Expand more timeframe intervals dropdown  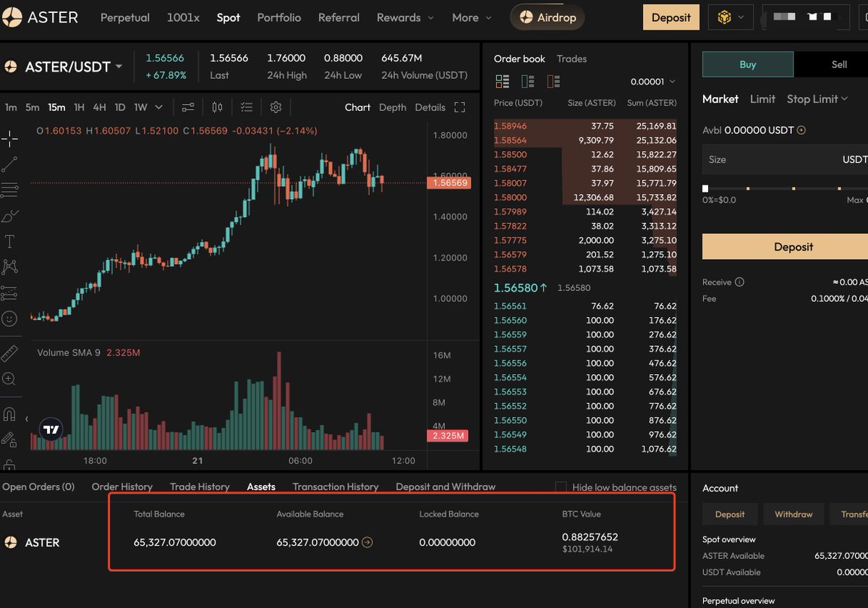point(159,107)
